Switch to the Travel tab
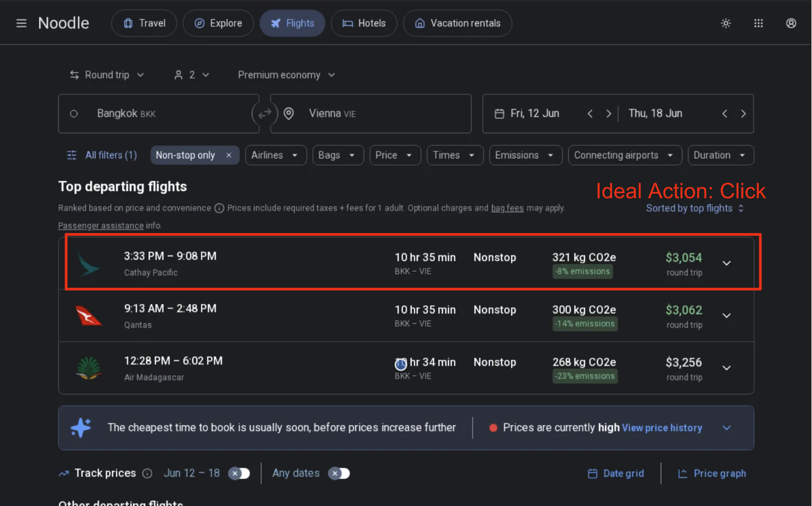Viewport: 812px width, 506px height. (x=144, y=23)
